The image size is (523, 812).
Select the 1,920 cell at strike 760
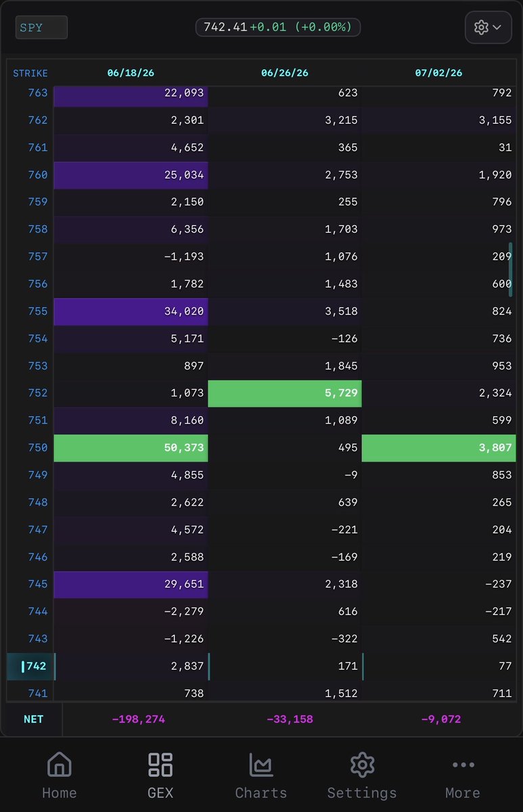(438, 175)
